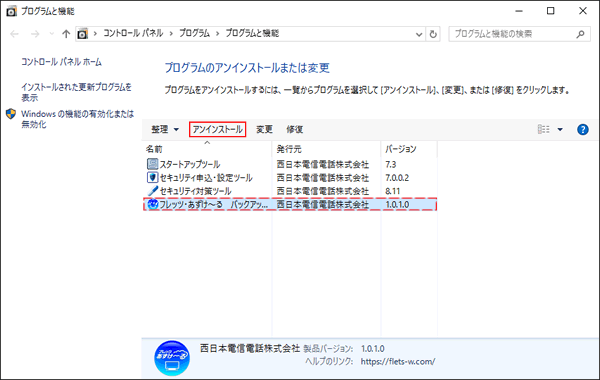
Task: Open the https://flets-w.com/ help link
Action: pos(398,362)
